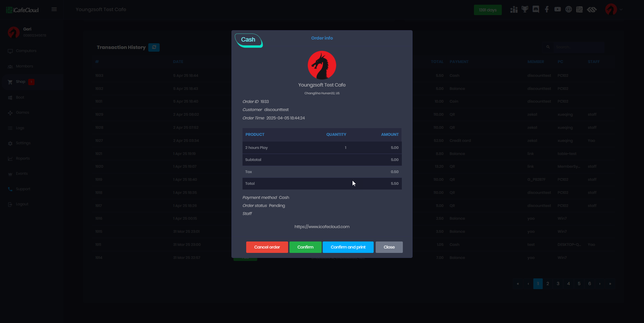Screen dimensions: 644x323
Task: Click the Windows Boot icon in sidebar
Action: pos(10,98)
